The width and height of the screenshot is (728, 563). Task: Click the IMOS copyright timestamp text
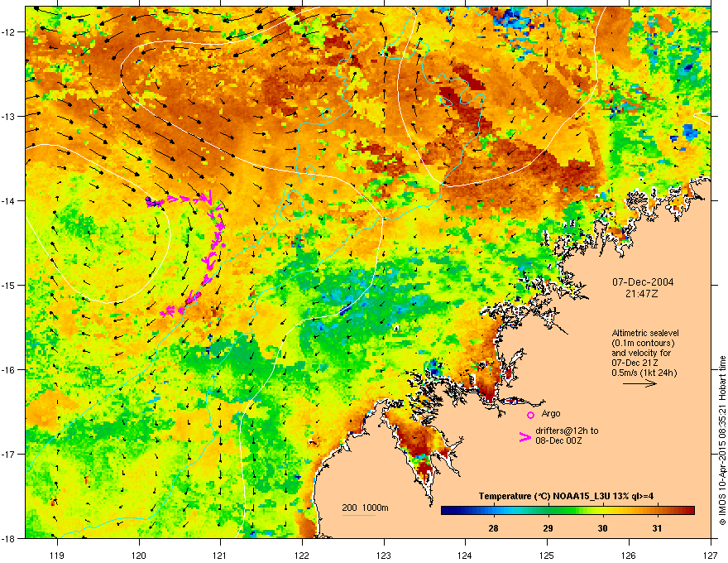[x=722, y=440]
